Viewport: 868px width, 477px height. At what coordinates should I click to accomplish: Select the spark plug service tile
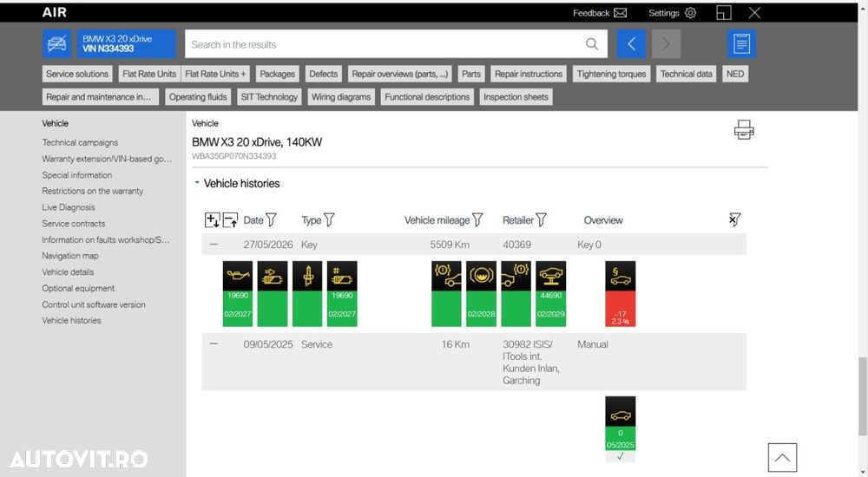coord(307,294)
